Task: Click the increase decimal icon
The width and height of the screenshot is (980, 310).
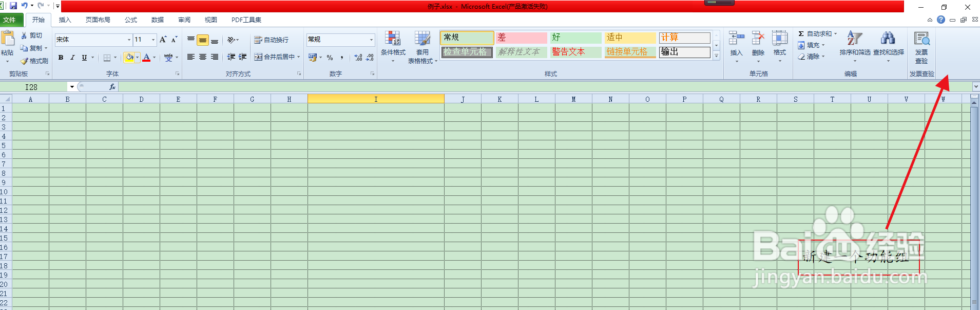Action: [358, 58]
